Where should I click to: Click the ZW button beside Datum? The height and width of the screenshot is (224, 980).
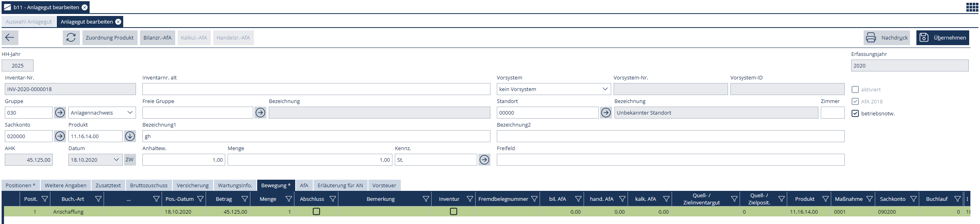[130, 160]
